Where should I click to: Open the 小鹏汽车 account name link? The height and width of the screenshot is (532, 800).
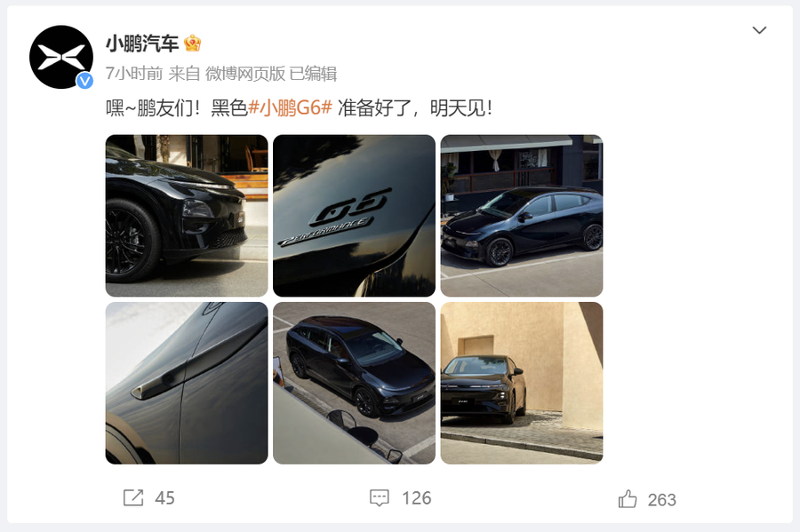(x=142, y=44)
